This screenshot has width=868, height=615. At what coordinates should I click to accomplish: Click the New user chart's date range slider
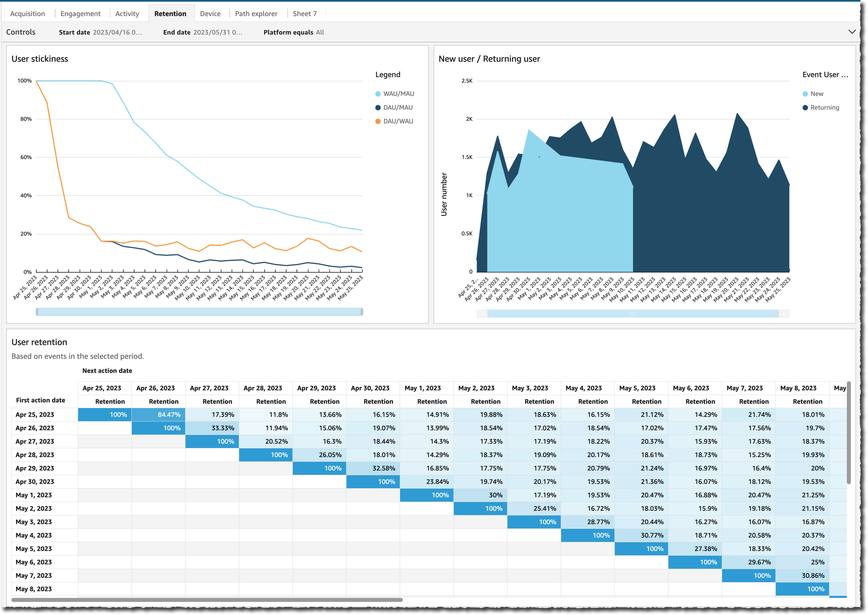633,313
